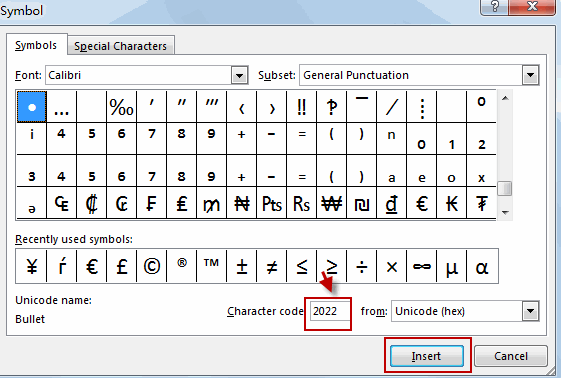The image size is (561, 378).
Task: Select the Symbols tab
Action: click(36, 45)
